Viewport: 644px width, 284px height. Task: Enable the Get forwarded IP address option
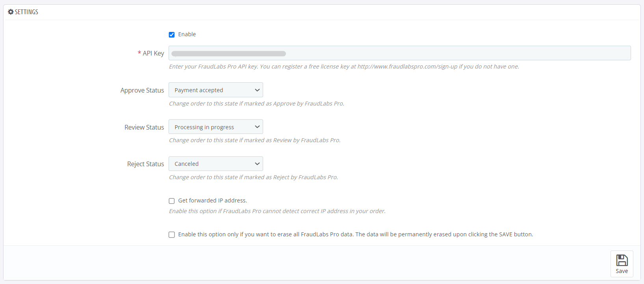tap(171, 201)
